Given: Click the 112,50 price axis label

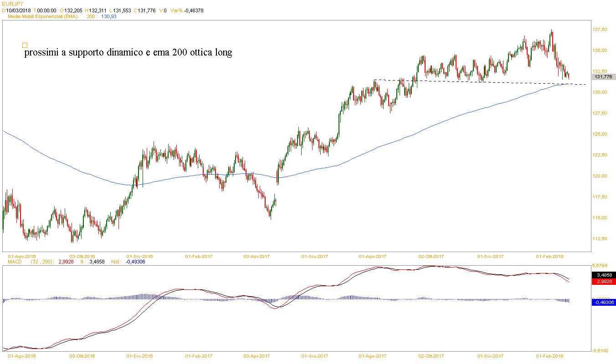Looking at the screenshot, I should click(600, 239).
